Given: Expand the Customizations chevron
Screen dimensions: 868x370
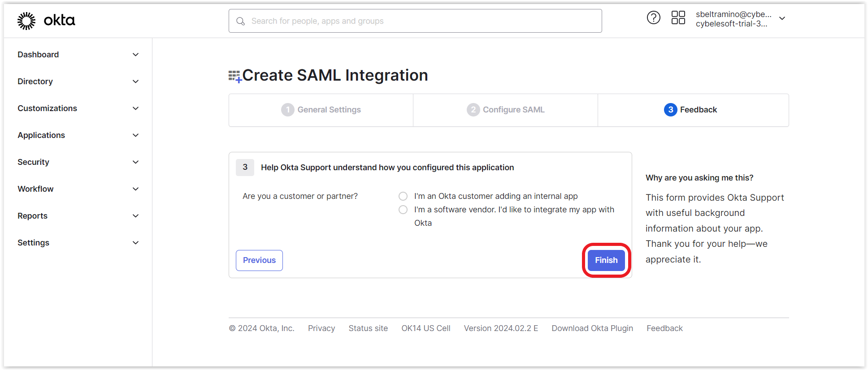Looking at the screenshot, I should tap(135, 108).
